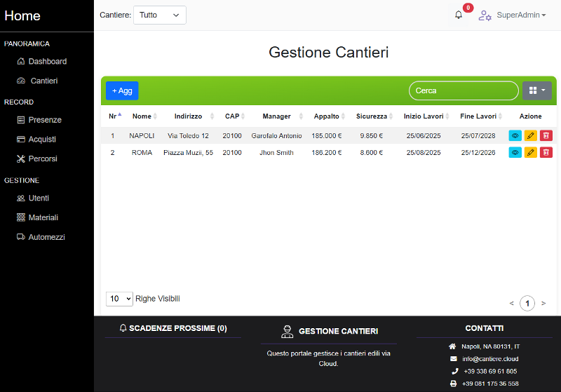
Task: Click the construction worker icon in footer
Action: pyautogui.click(x=287, y=332)
